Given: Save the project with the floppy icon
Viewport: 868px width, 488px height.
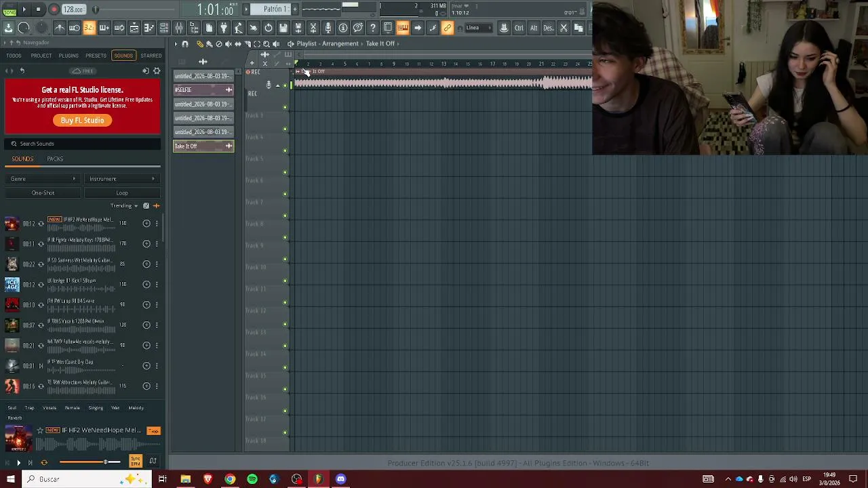Looking at the screenshot, I should pos(283,28).
